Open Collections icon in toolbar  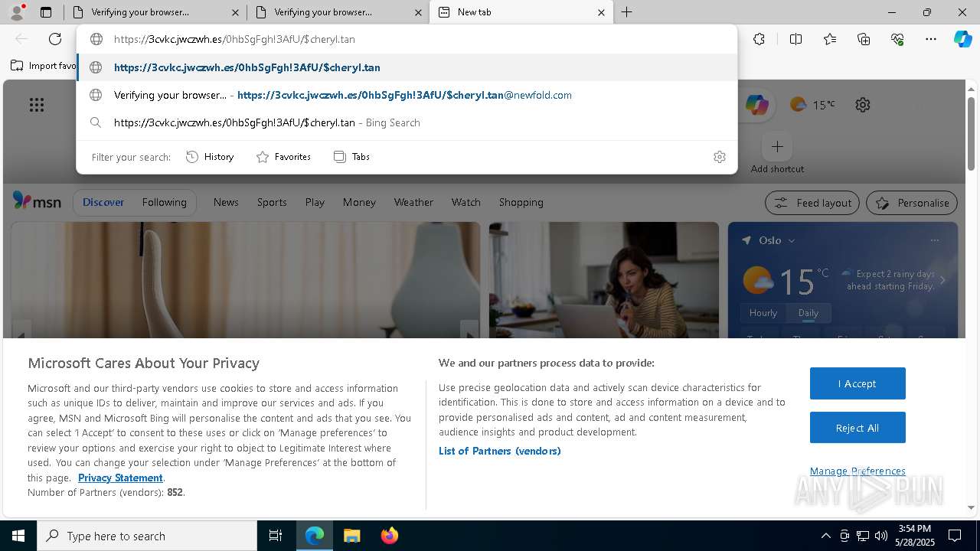(x=864, y=39)
